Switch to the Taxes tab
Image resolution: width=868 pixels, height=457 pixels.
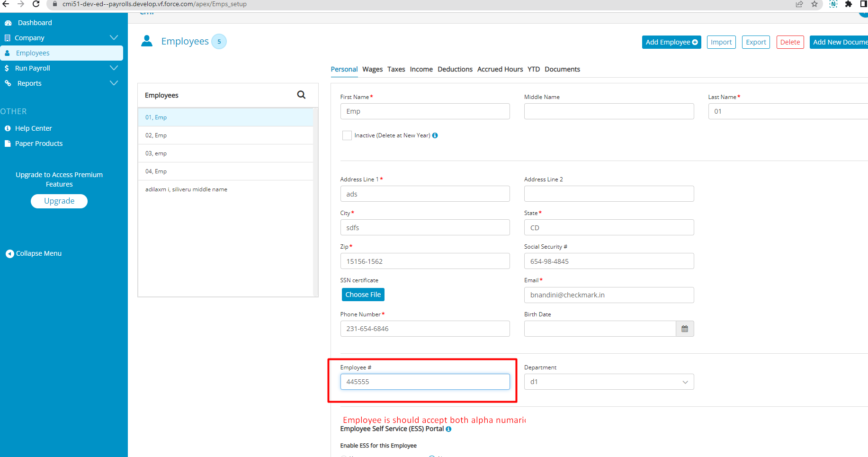tap(396, 69)
